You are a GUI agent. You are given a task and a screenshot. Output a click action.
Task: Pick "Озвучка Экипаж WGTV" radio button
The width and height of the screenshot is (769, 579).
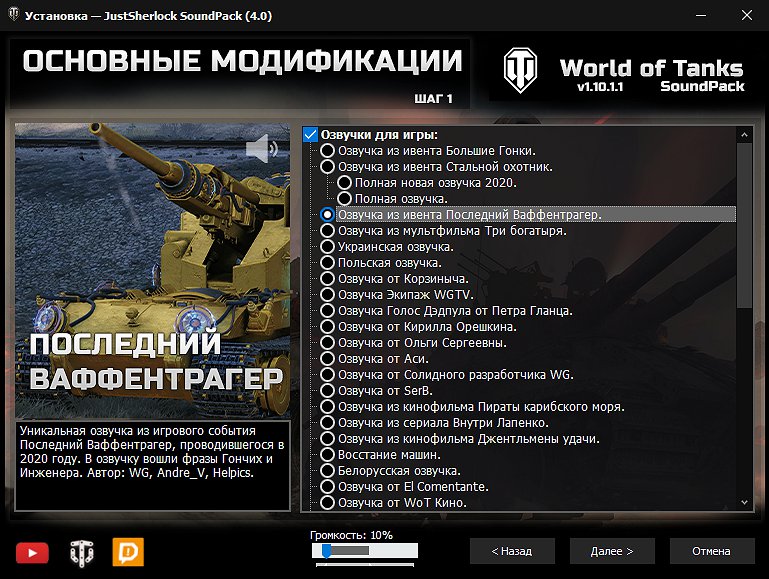328,295
